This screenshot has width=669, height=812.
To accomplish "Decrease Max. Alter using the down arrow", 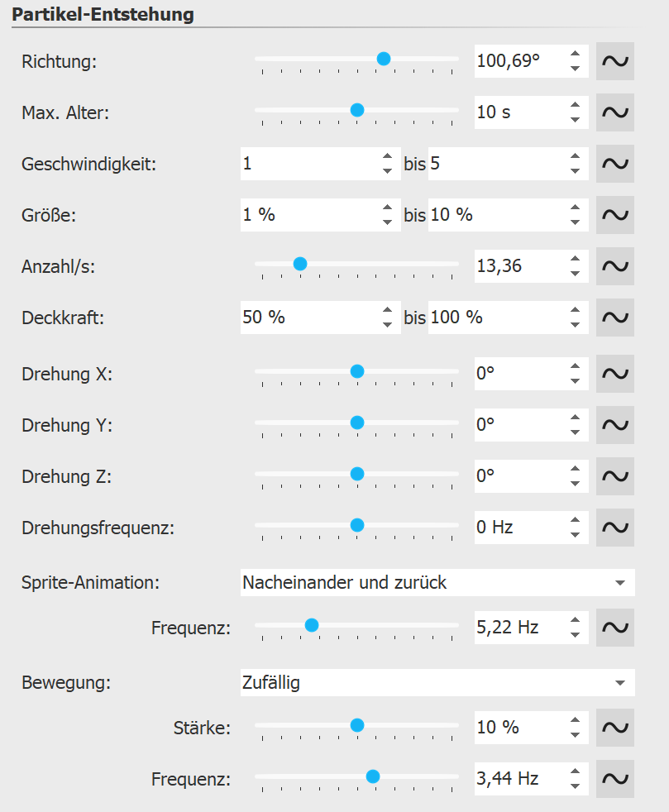I will 576,120.
